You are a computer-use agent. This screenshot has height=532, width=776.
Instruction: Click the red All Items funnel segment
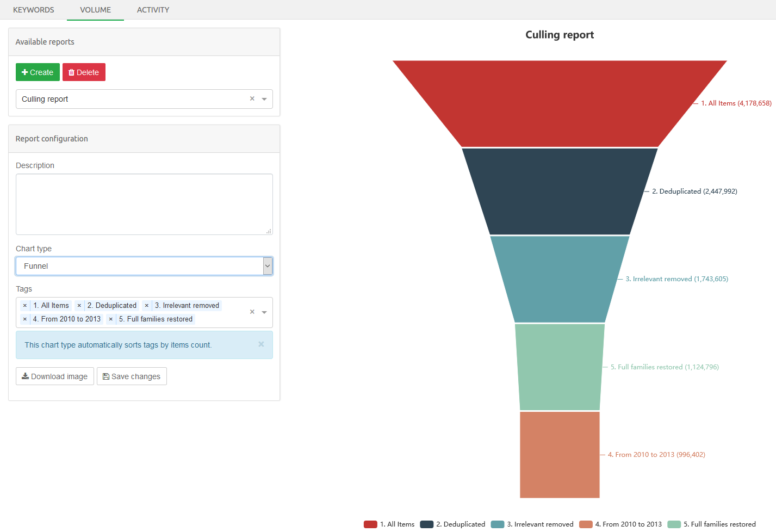[x=560, y=103]
